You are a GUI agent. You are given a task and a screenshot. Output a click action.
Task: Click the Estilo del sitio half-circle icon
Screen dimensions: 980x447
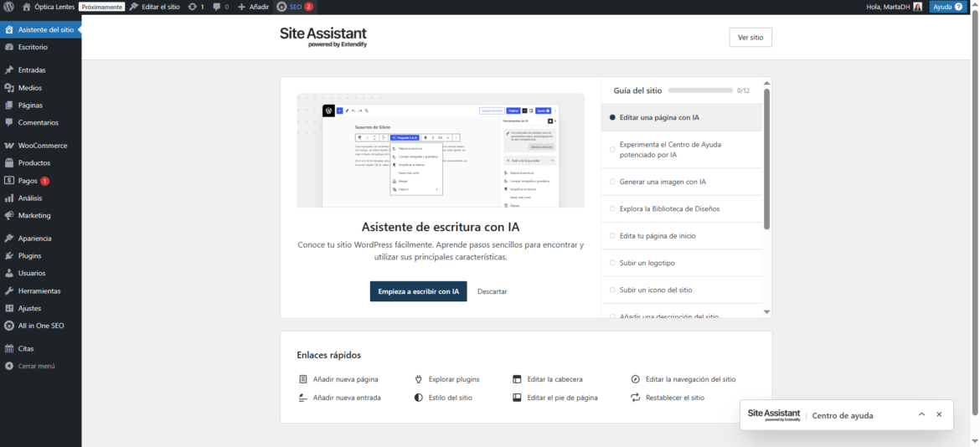pos(419,398)
